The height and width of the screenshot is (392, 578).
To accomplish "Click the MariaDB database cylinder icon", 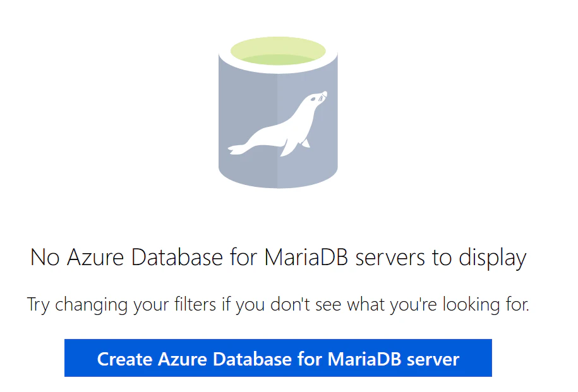I will coord(278,112).
